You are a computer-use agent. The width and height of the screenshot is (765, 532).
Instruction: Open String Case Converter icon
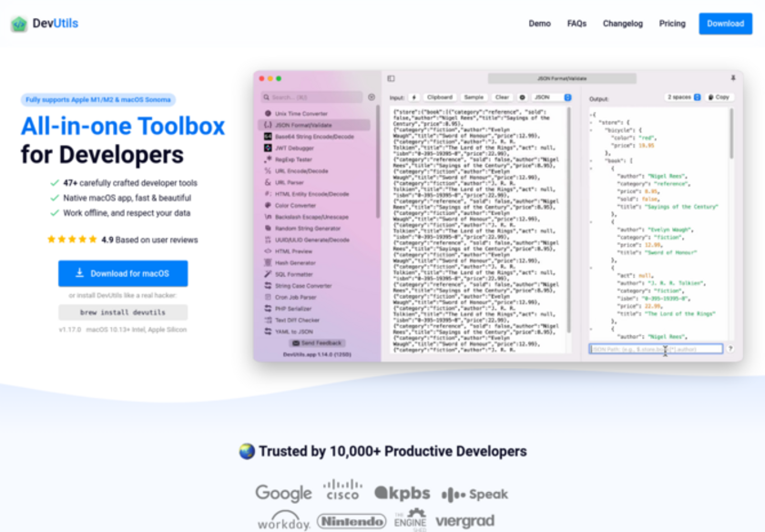(x=268, y=285)
